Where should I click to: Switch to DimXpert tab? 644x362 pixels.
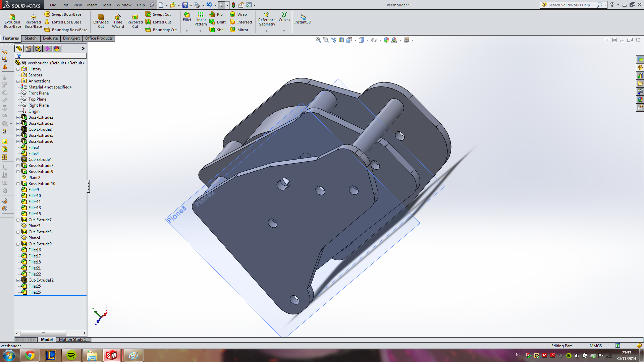pos(71,38)
